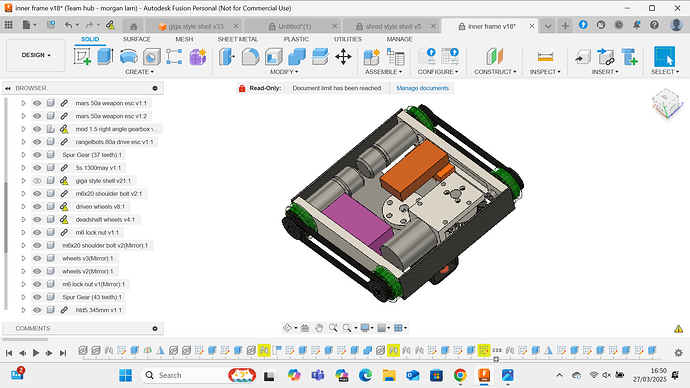This screenshot has width=690, height=388.
Task: Select the Create Sketch tool
Action: (82, 57)
